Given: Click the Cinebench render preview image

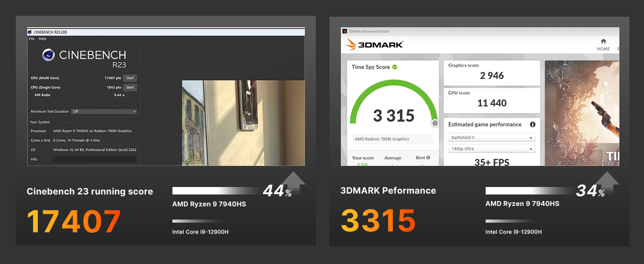Looking at the screenshot, I should pos(243,123).
